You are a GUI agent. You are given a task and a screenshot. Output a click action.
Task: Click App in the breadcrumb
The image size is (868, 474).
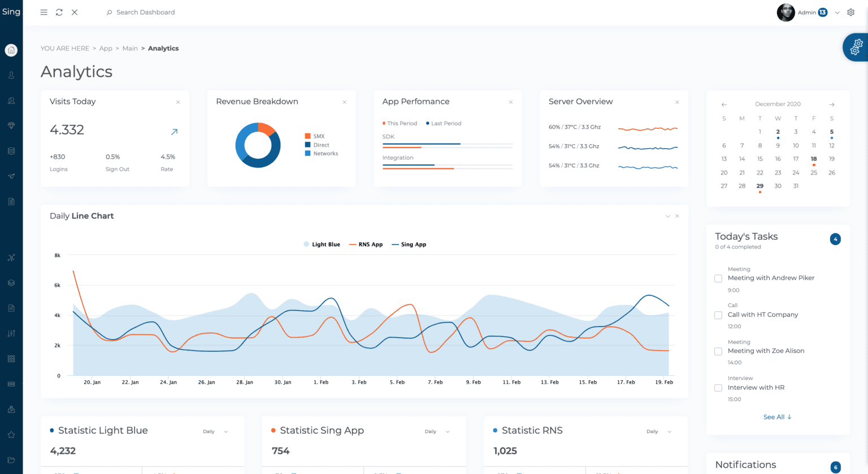point(106,49)
